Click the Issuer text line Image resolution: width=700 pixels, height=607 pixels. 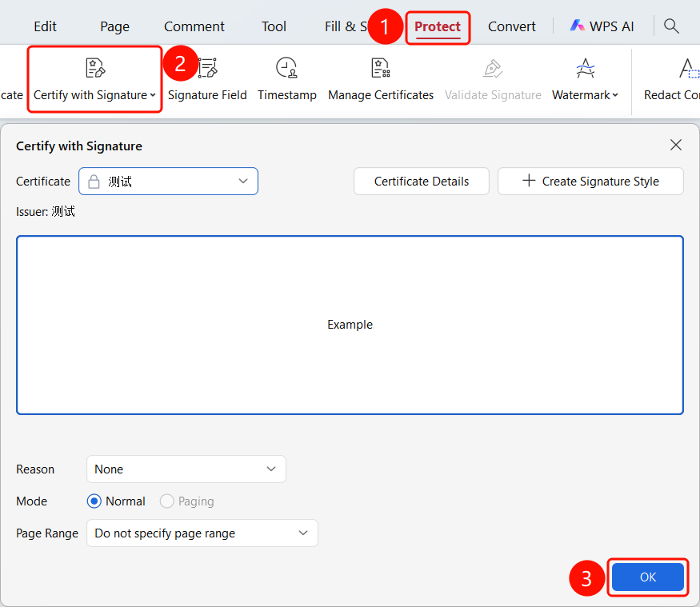click(x=46, y=212)
